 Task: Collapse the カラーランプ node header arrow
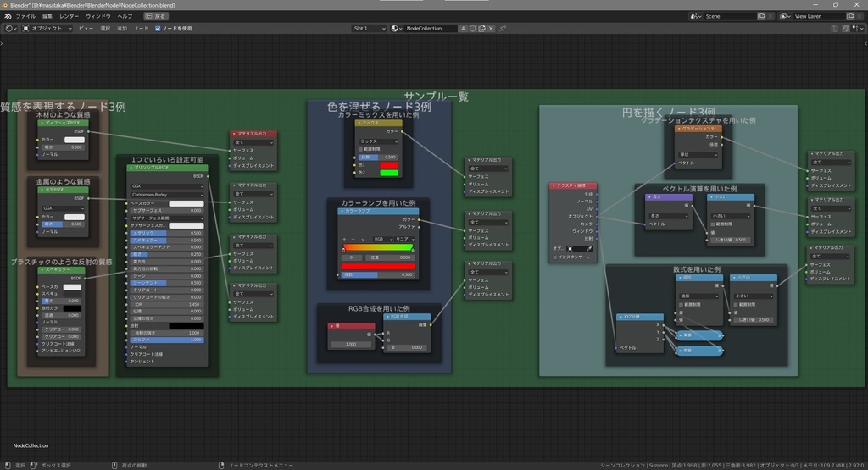pos(342,211)
